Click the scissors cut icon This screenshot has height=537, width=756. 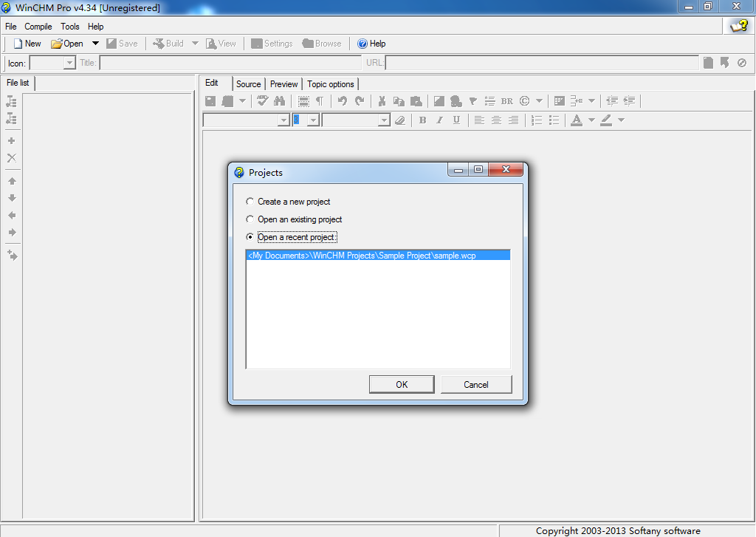click(382, 101)
